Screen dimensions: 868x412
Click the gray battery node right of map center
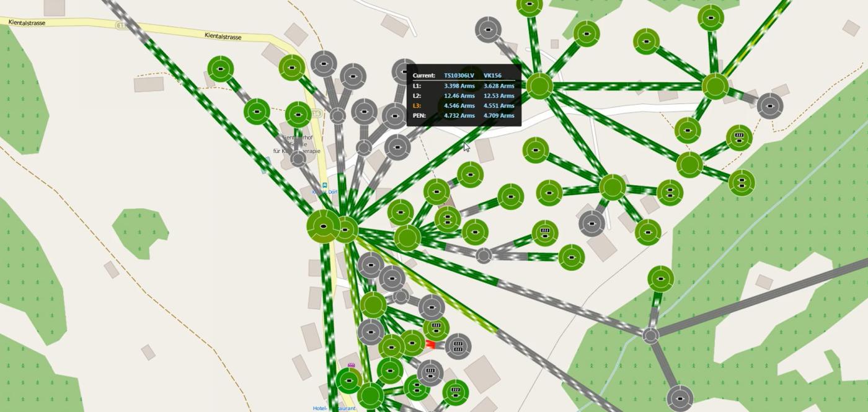click(430, 371)
